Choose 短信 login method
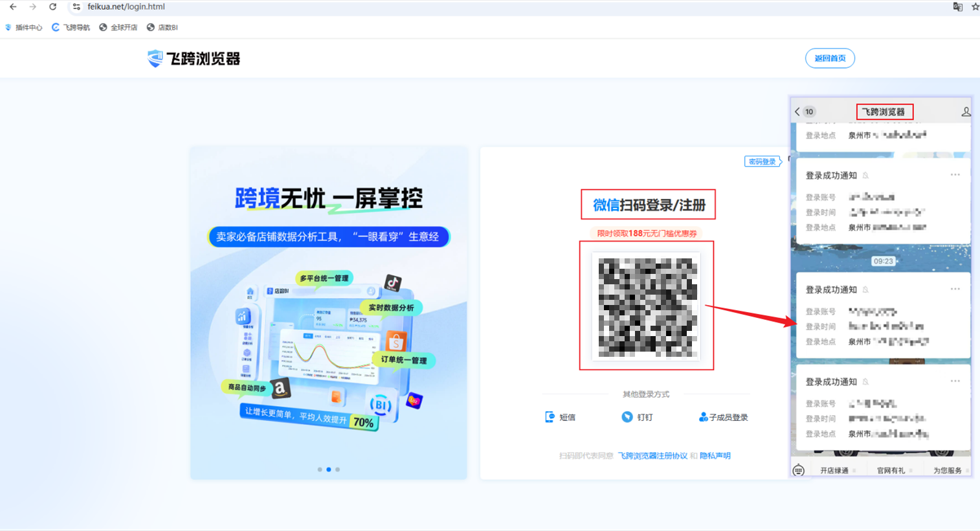 [561, 417]
